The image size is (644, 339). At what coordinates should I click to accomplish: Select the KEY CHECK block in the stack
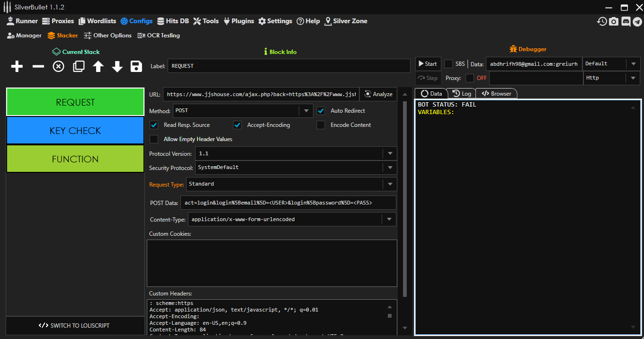coord(75,131)
